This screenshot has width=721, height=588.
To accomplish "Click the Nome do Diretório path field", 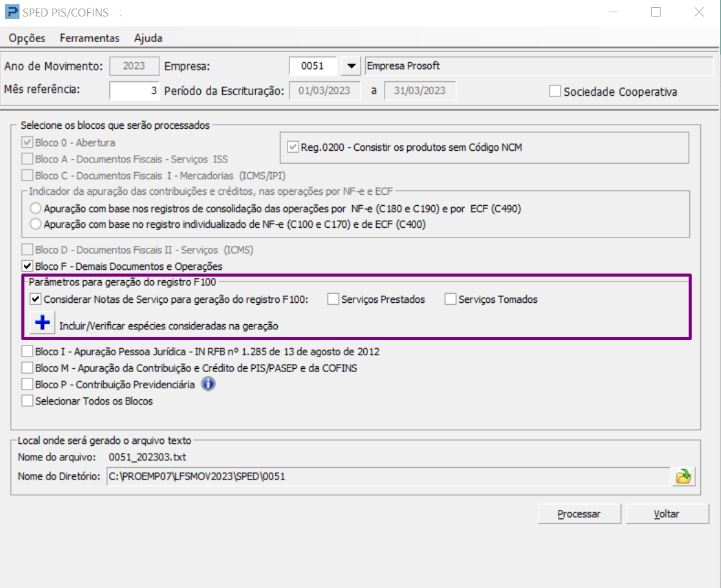I will click(x=388, y=476).
